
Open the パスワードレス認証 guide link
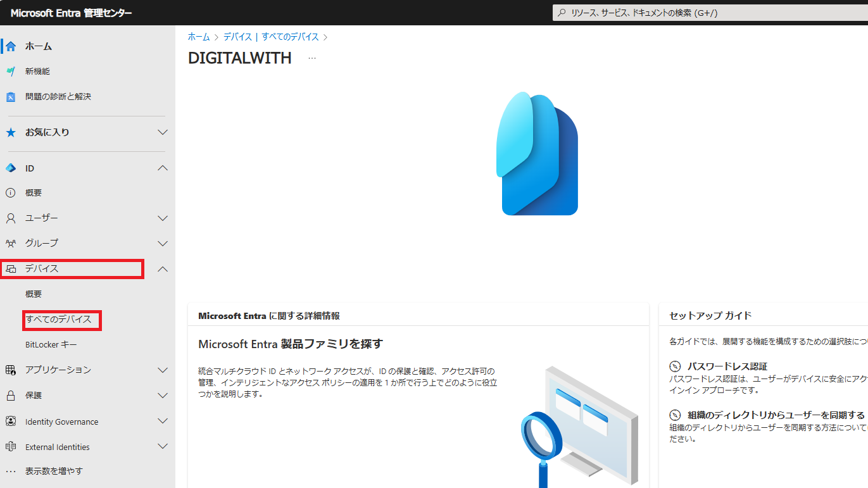(x=727, y=366)
